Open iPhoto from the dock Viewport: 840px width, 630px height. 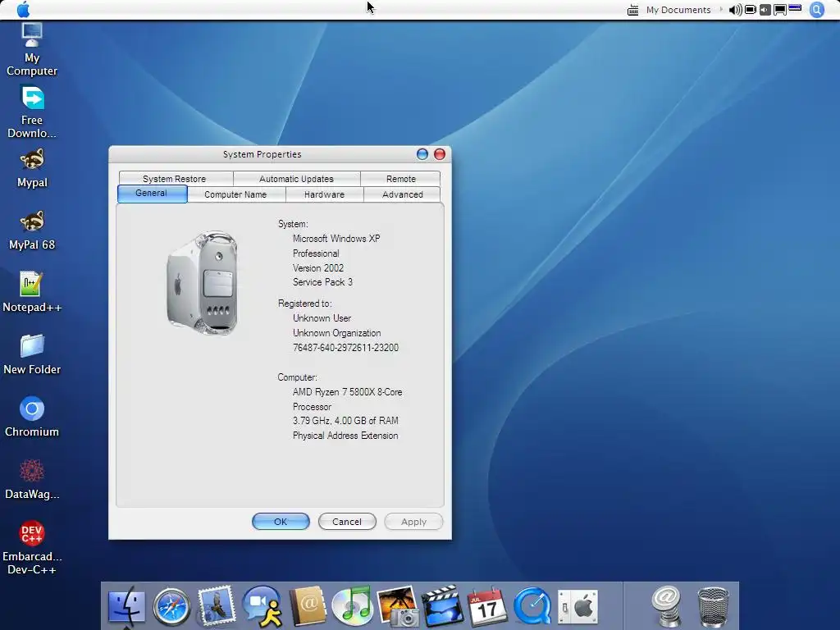pos(397,607)
